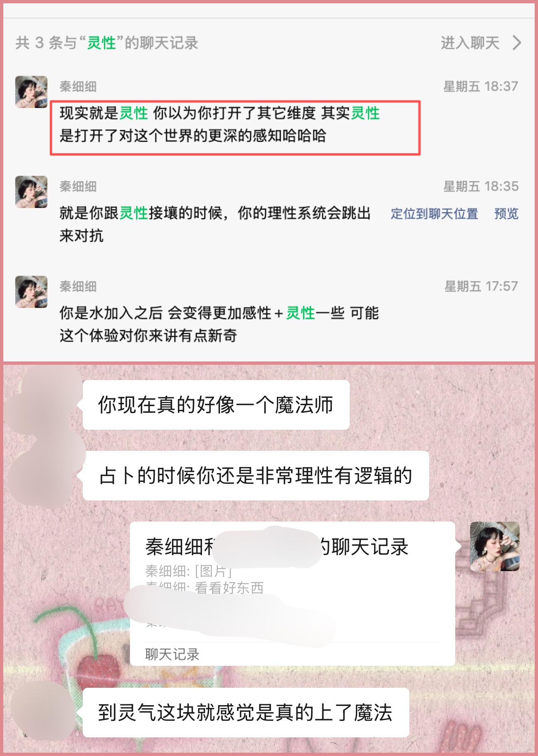Click avatar of the 18:35 message
The width and height of the screenshot is (538, 756).
coord(31,192)
